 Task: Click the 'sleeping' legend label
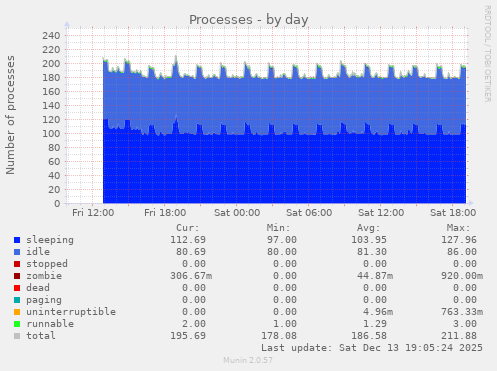click(50, 240)
